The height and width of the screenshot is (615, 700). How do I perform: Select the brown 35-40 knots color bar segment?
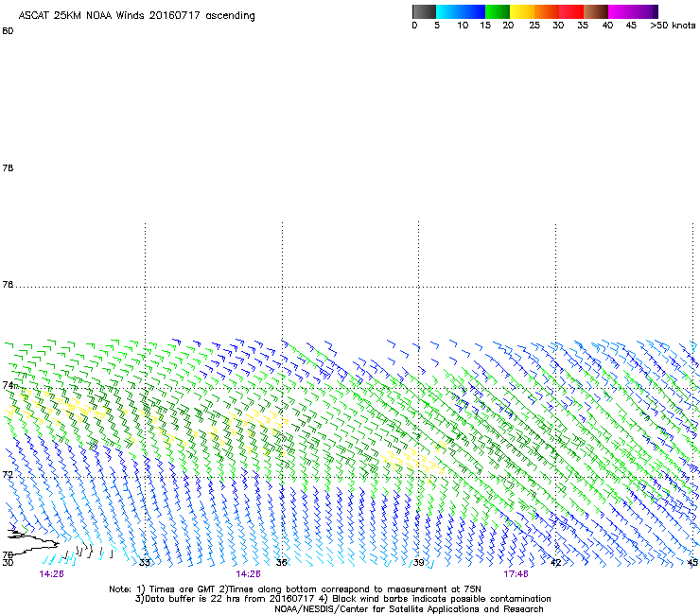coord(596,11)
